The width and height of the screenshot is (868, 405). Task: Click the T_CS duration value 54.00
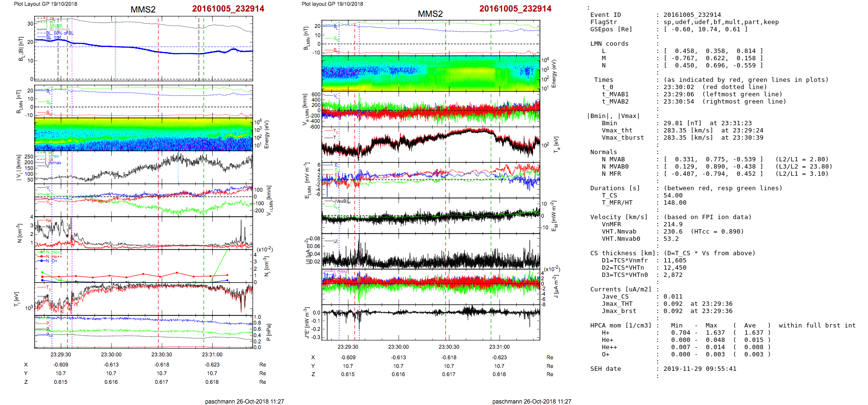pos(673,196)
